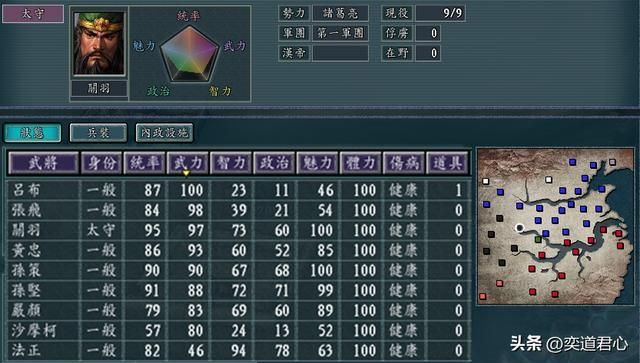
Task: Select 黃忠 in the officer list
Action: click(x=26, y=250)
